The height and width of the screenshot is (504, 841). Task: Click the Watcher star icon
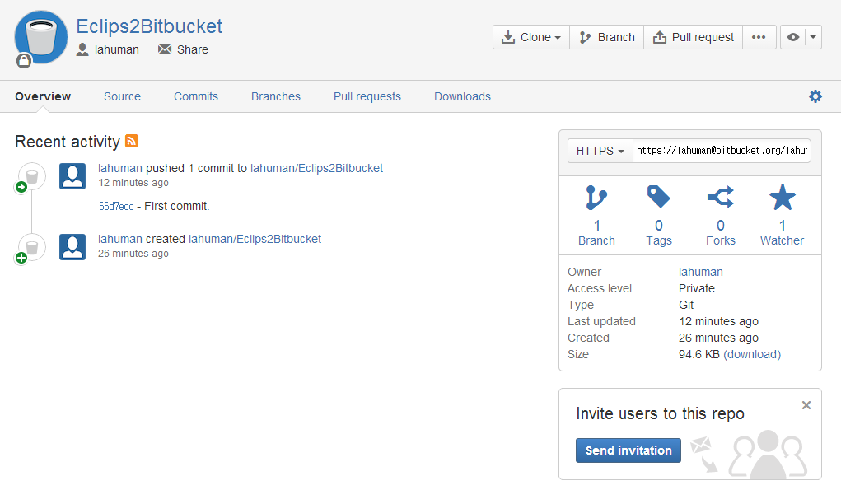(x=782, y=198)
